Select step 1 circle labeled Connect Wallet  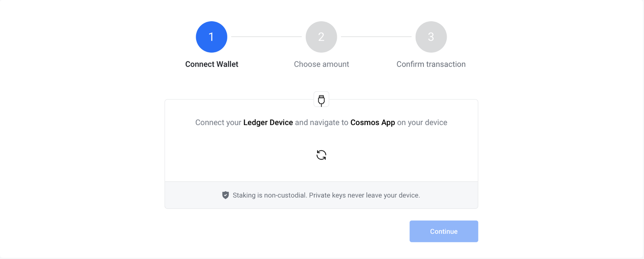(x=211, y=37)
